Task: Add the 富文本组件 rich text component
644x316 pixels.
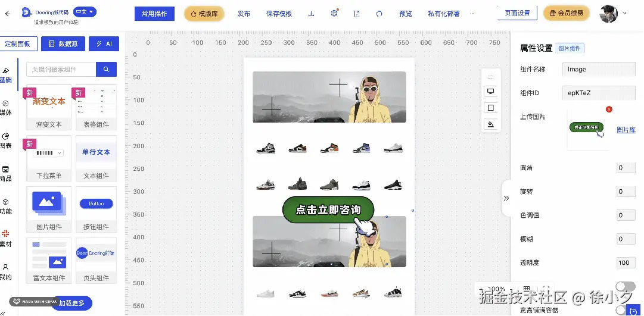Action: click(x=49, y=261)
